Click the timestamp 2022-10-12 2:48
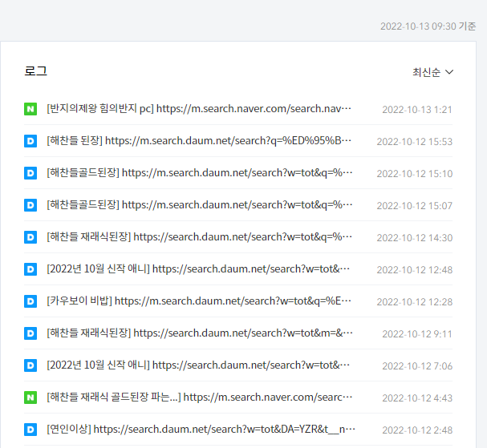This screenshot has width=487, height=448. pos(417,430)
